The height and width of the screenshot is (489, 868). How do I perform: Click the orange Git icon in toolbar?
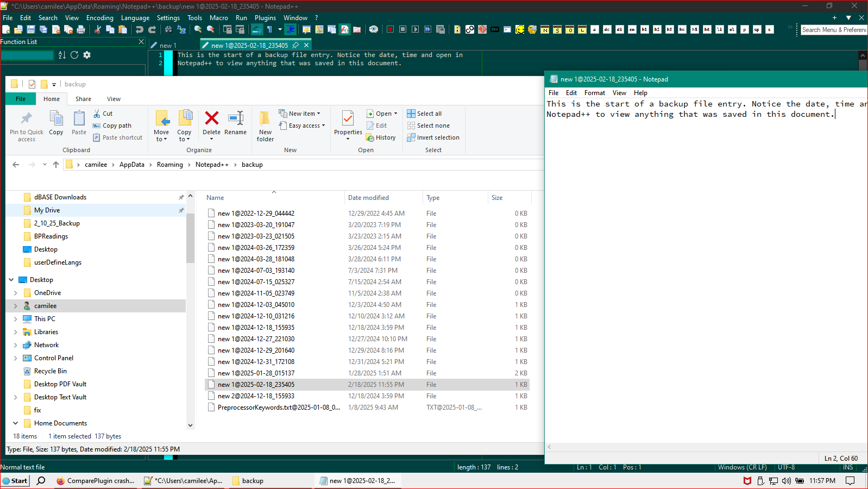[x=482, y=29]
